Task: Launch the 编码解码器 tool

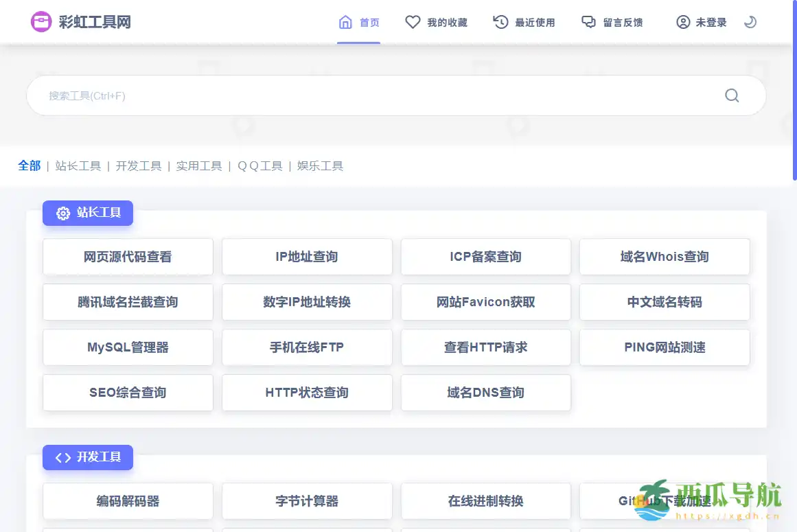Action: [x=128, y=502]
